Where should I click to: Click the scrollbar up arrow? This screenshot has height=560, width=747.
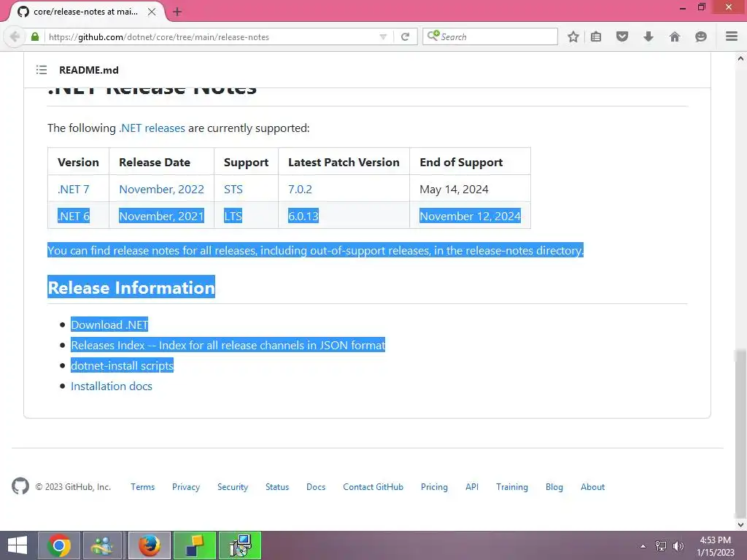click(740, 58)
